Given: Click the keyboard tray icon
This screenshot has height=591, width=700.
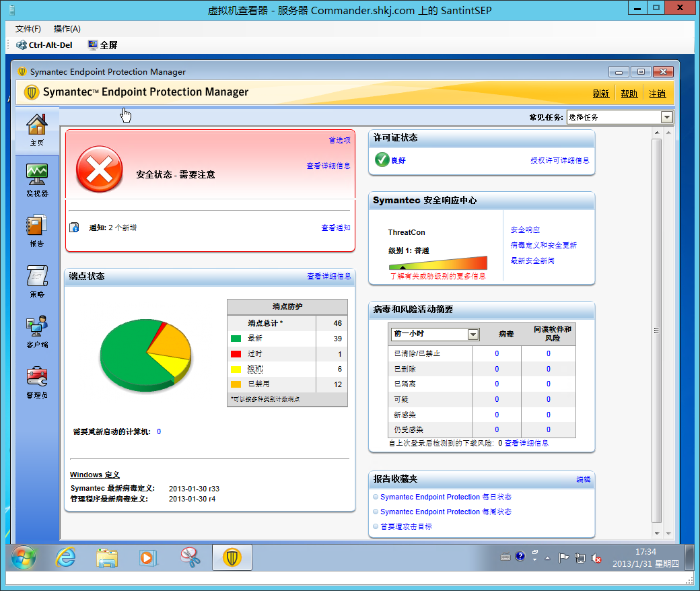Looking at the screenshot, I should coord(505,557).
